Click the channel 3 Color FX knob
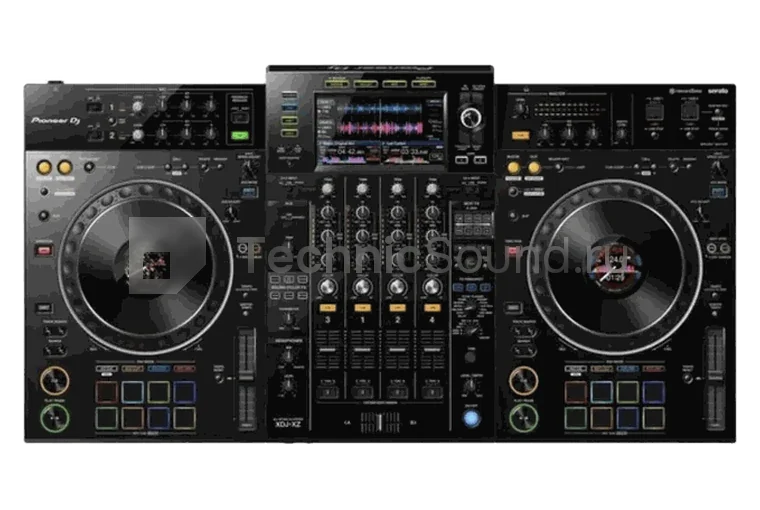 click(328, 287)
